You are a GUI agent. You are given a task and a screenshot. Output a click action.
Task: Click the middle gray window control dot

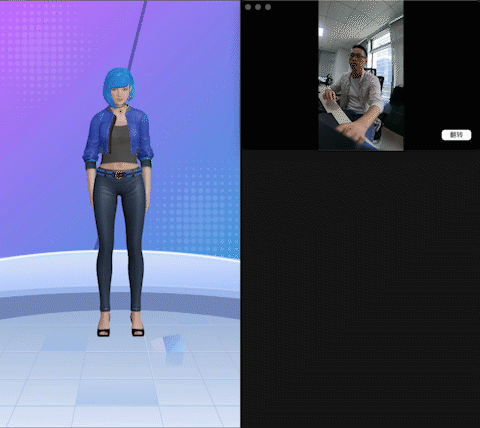[258, 7]
